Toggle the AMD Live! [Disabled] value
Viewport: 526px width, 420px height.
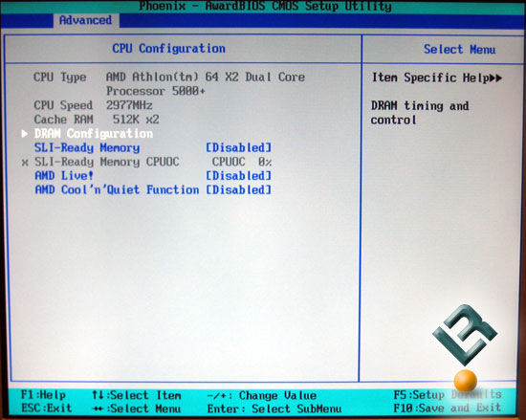[238, 175]
